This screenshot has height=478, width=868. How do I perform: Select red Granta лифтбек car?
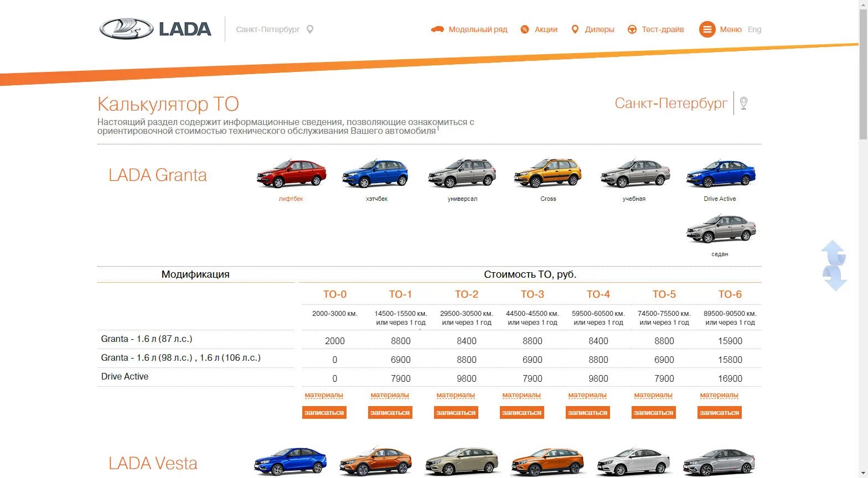click(291, 174)
